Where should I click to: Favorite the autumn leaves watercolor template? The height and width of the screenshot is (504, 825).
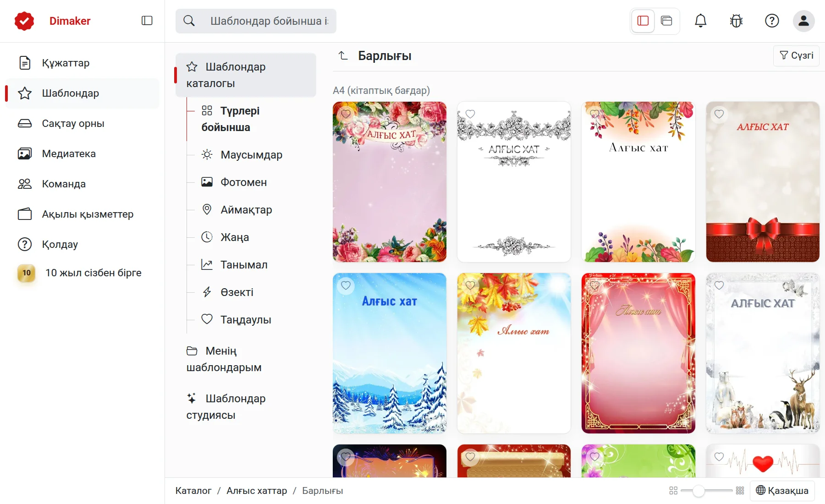[x=595, y=114]
